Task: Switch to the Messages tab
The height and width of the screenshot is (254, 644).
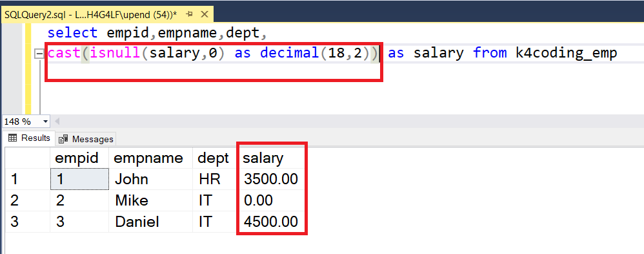Action: click(x=86, y=139)
